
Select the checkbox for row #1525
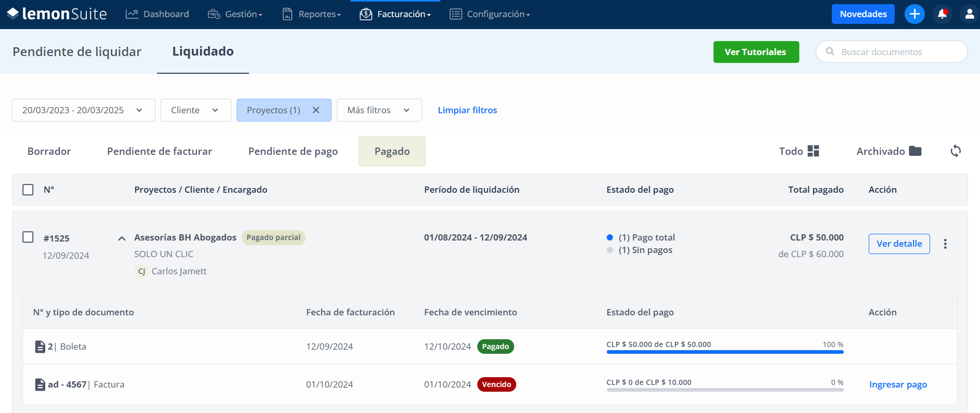point(28,237)
